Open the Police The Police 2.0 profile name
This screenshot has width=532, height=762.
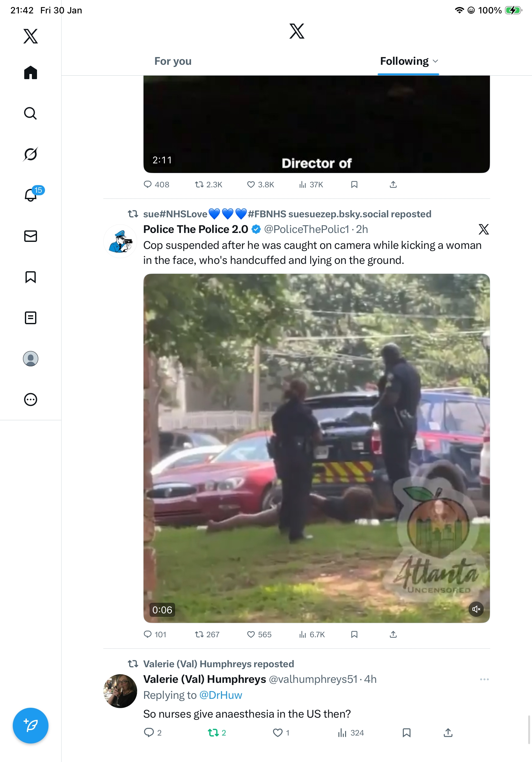(x=196, y=229)
